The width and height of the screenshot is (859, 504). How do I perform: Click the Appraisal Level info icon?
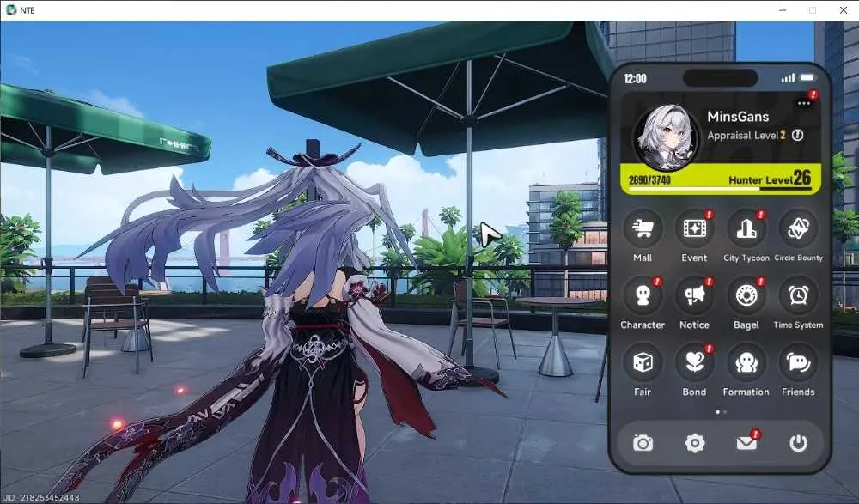point(798,136)
